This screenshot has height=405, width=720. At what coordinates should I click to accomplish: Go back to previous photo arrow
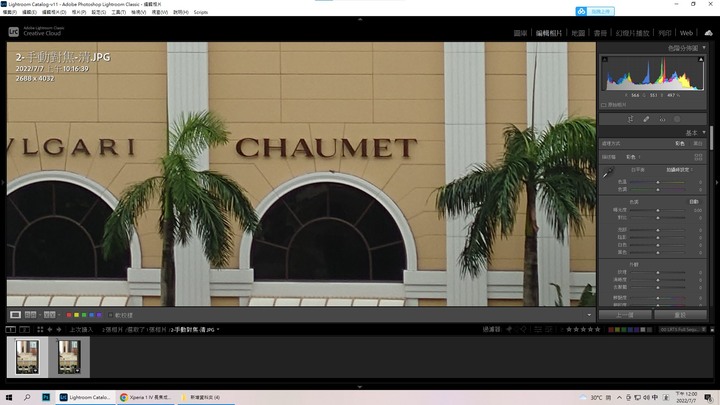[50, 330]
